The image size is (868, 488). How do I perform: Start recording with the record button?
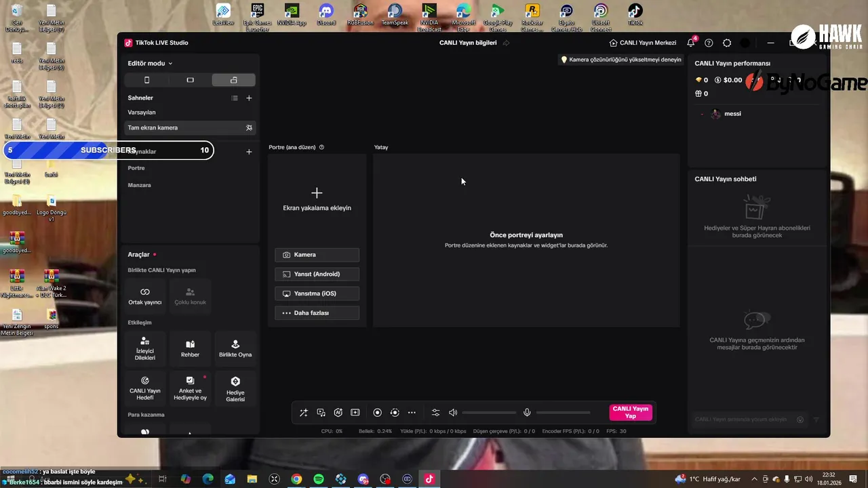[378, 413]
